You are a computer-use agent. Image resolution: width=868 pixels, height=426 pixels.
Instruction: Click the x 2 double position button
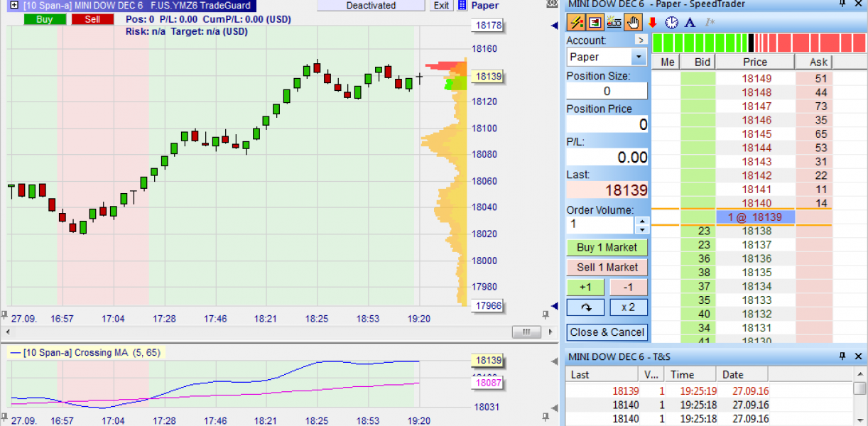[629, 307]
